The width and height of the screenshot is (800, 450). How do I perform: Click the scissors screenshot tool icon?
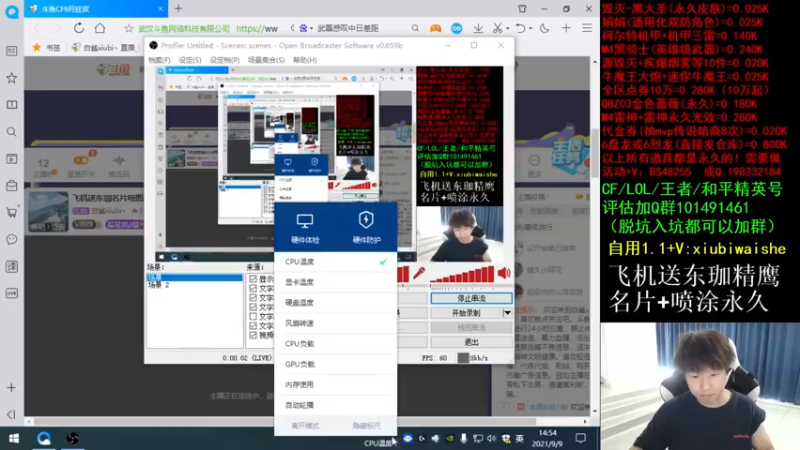click(x=497, y=29)
